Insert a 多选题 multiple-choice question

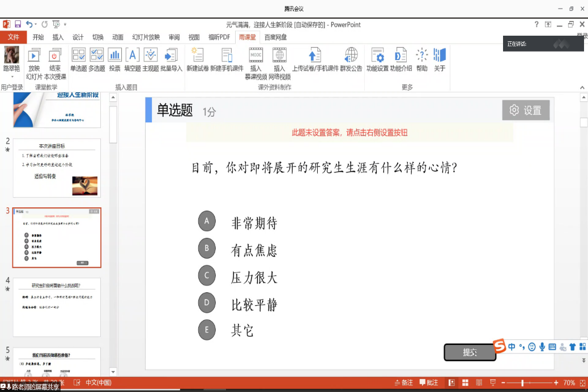coord(97,59)
